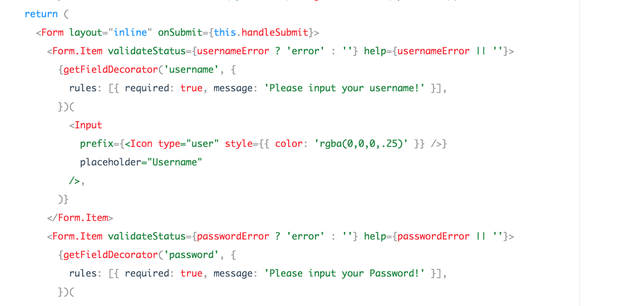Click passwordError in second validateStatus
Image resolution: width=644 pixels, height=306 pixels.
[x=233, y=236]
